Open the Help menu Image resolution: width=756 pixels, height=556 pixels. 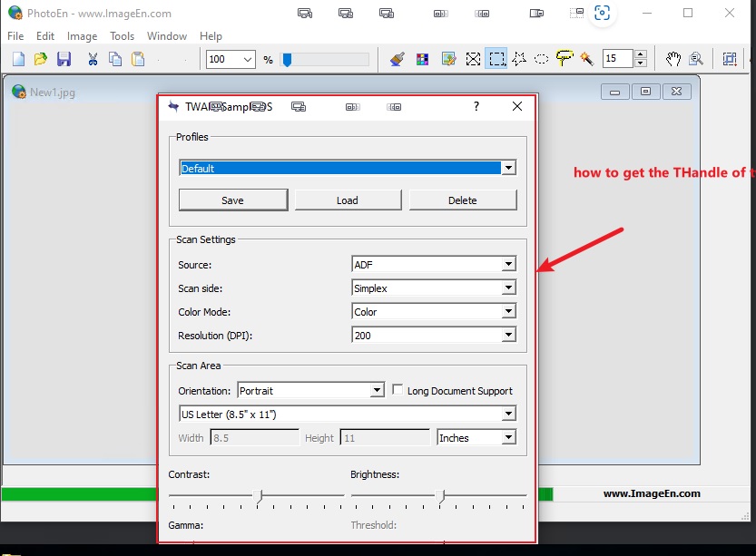coord(211,36)
